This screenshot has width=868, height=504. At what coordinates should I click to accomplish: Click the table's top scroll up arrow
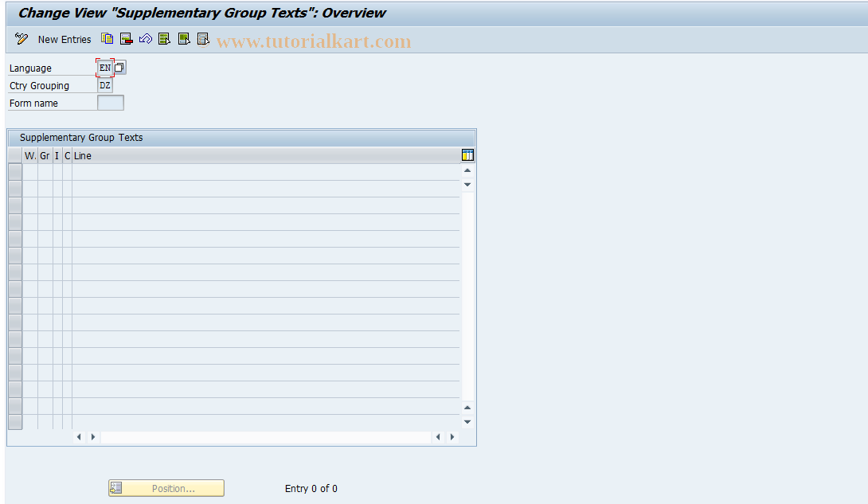click(x=467, y=170)
